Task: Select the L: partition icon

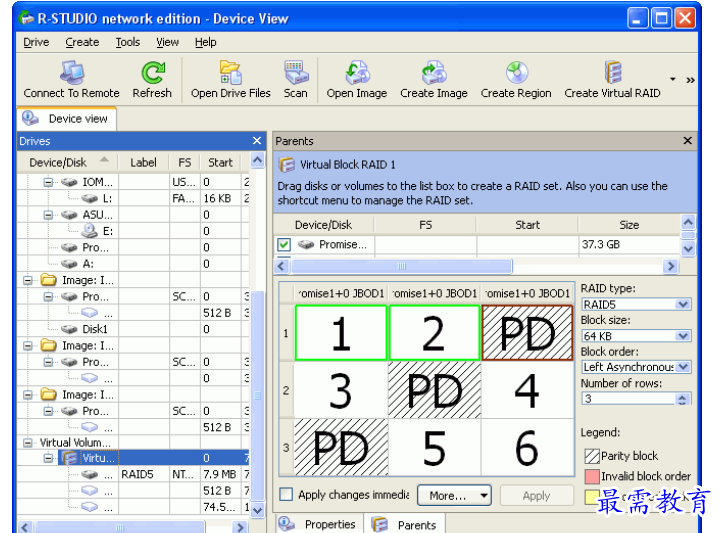Action: (x=89, y=198)
